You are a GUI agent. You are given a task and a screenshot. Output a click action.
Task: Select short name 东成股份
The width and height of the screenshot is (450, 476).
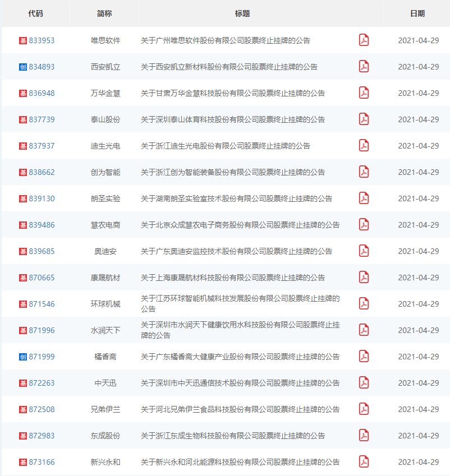[x=105, y=436]
